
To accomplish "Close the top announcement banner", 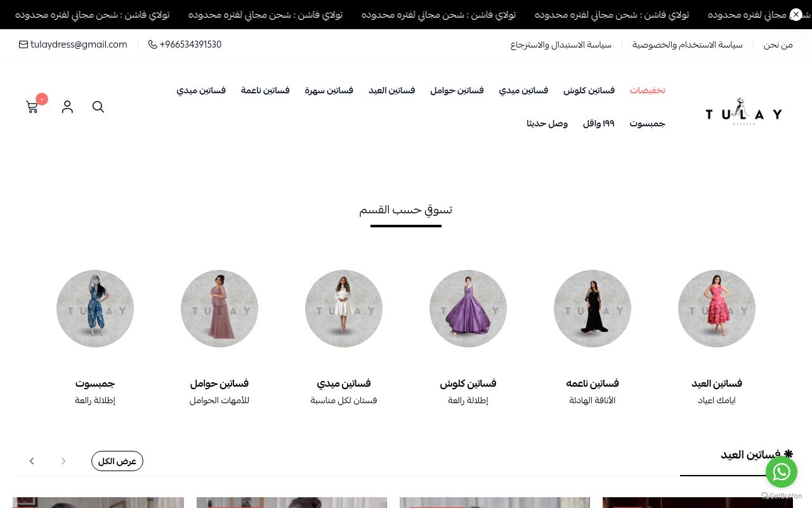I will point(796,14).
